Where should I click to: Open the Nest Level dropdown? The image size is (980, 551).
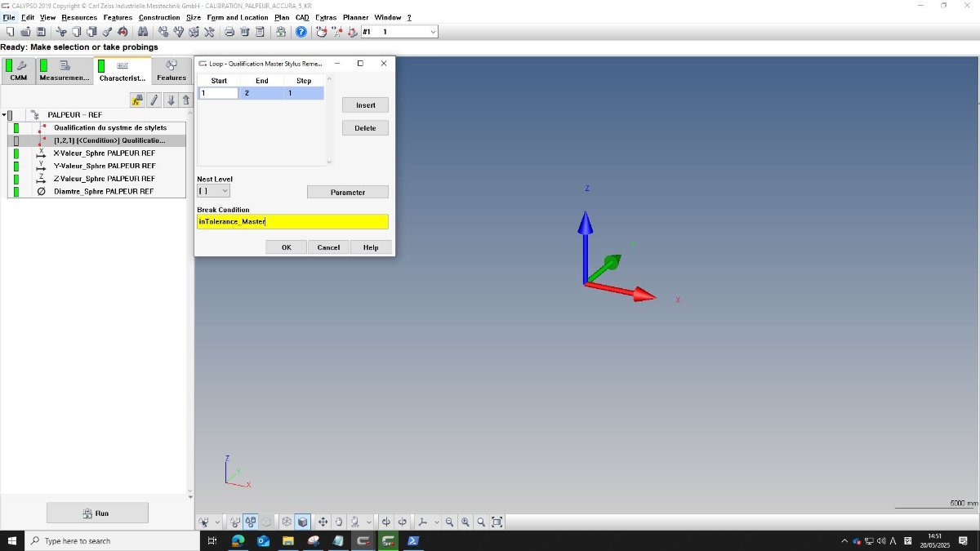pos(213,191)
